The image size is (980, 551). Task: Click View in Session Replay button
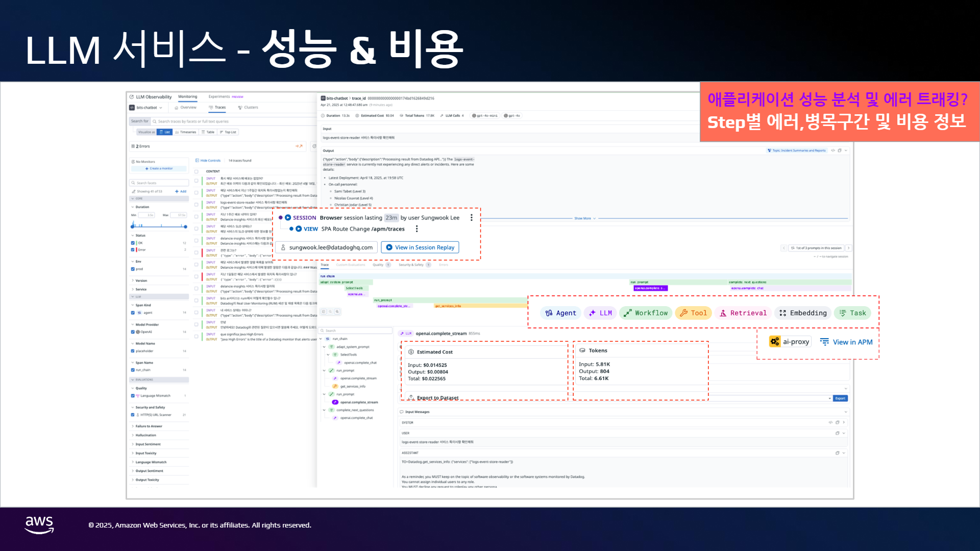[x=420, y=247]
